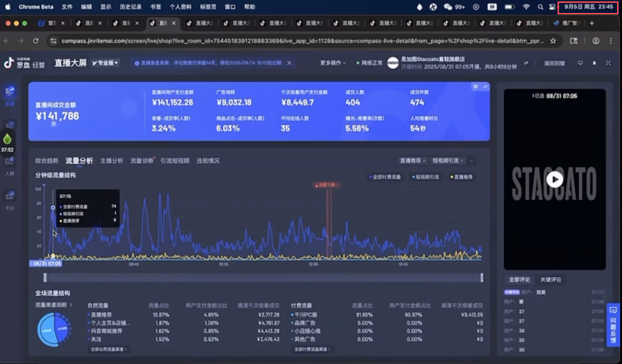622x364 pixels.
Task: Click the 返回旧版 button
Action: 554,63
